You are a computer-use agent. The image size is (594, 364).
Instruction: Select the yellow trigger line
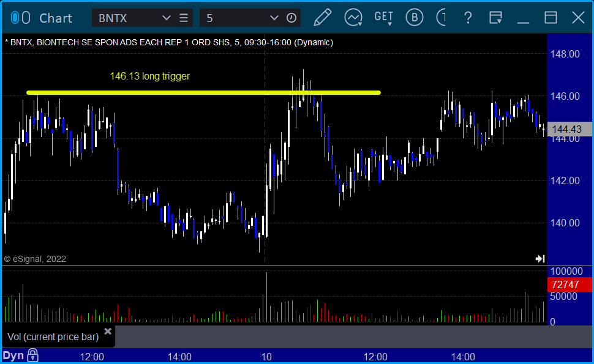[x=203, y=92]
